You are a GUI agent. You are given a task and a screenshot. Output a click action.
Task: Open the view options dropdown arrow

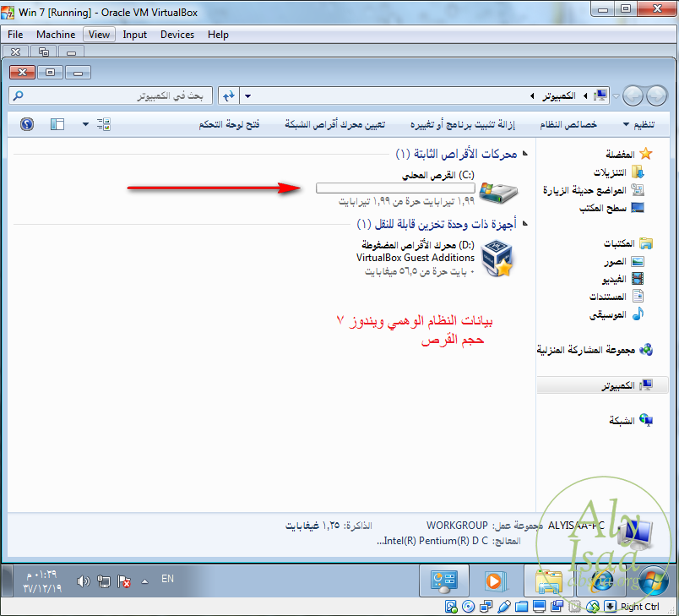point(85,124)
